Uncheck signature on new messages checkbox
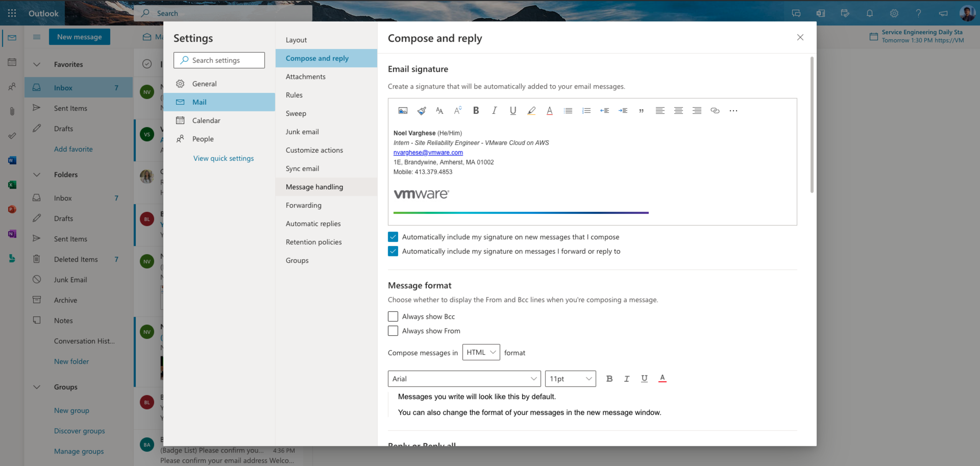This screenshot has width=980, height=466. (393, 237)
